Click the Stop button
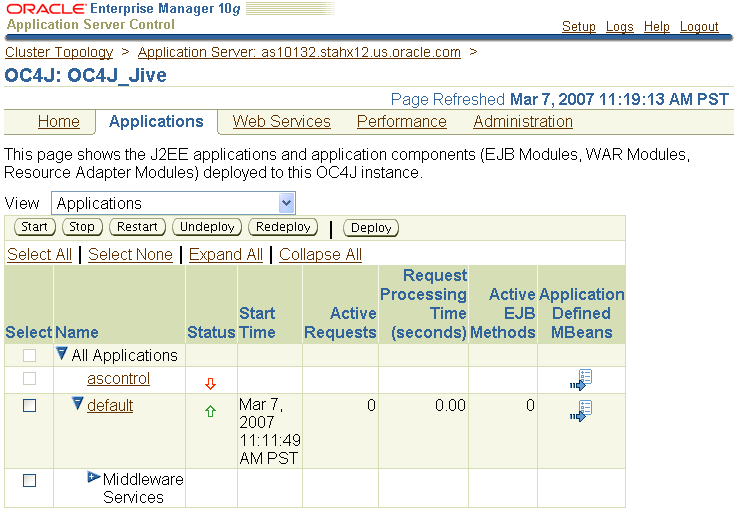The image size is (741, 512). 82,227
